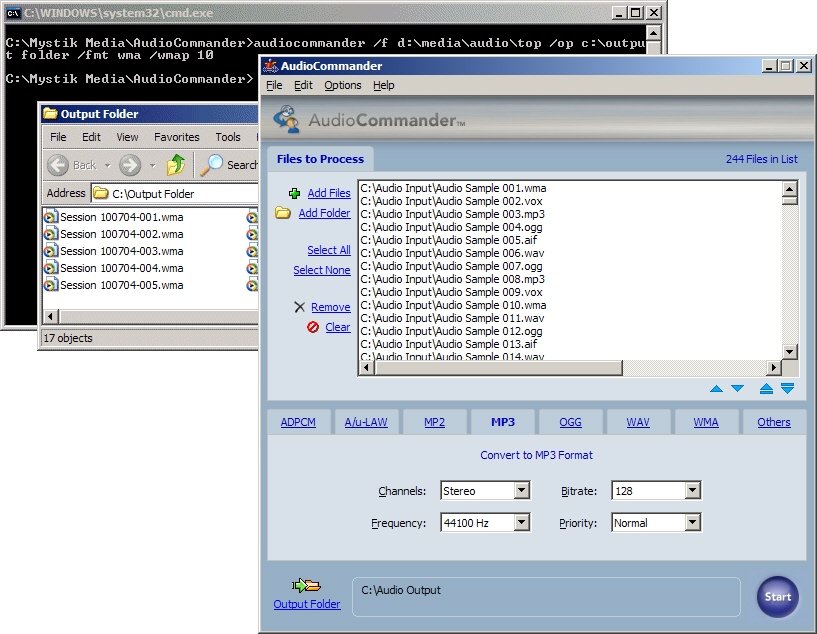Select the WMA format tab
The height and width of the screenshot is (634, 817).
(x=706, y=422)
